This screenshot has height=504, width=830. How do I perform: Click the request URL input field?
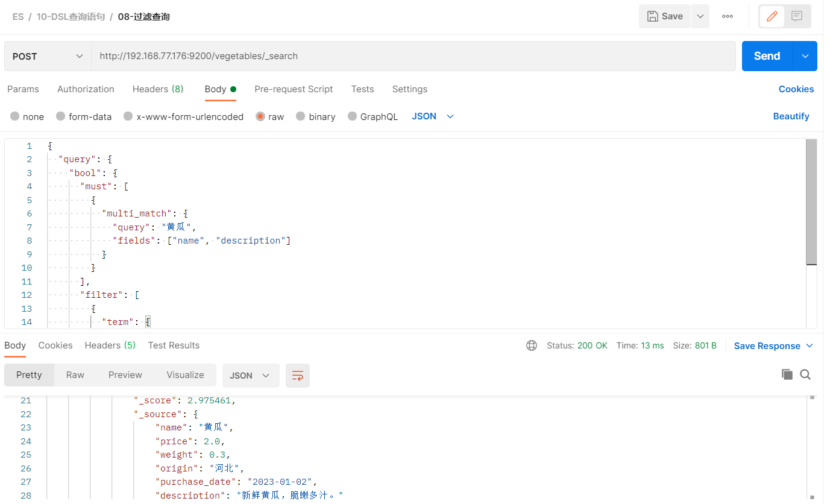[413, 56]
